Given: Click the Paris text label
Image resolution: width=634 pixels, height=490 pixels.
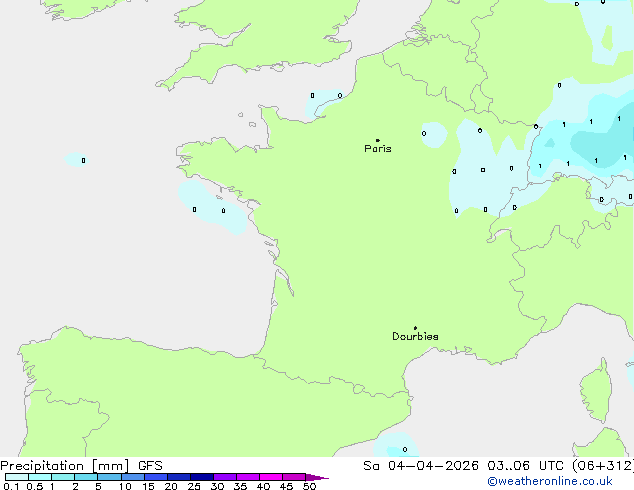Looking at the screenshot, I should 378,149.
